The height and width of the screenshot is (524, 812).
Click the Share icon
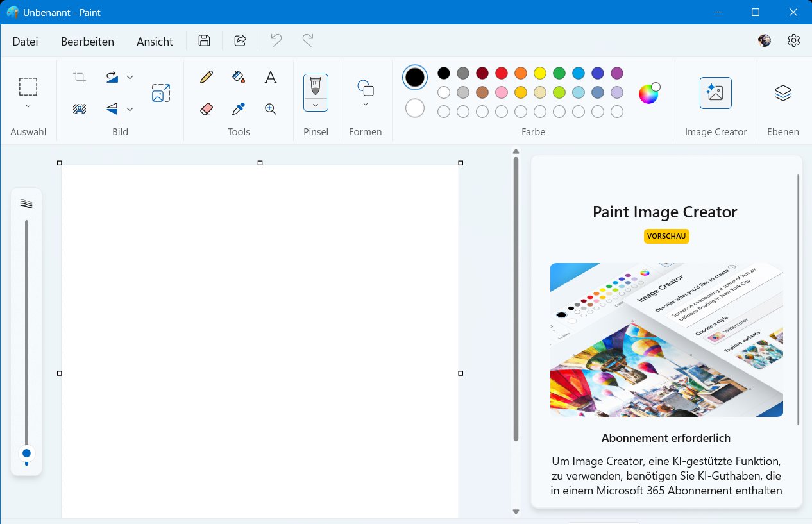(241, 41)
